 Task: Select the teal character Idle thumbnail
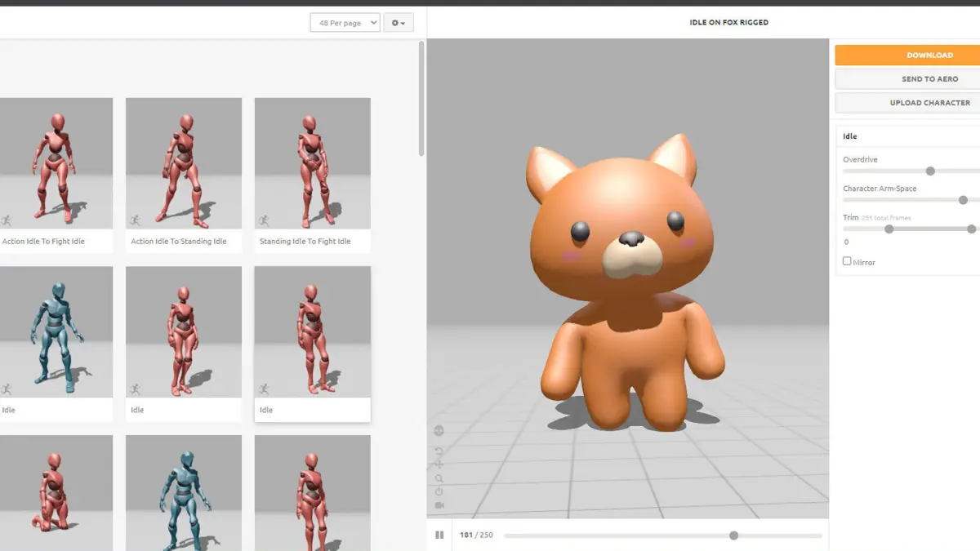point(55,332)
